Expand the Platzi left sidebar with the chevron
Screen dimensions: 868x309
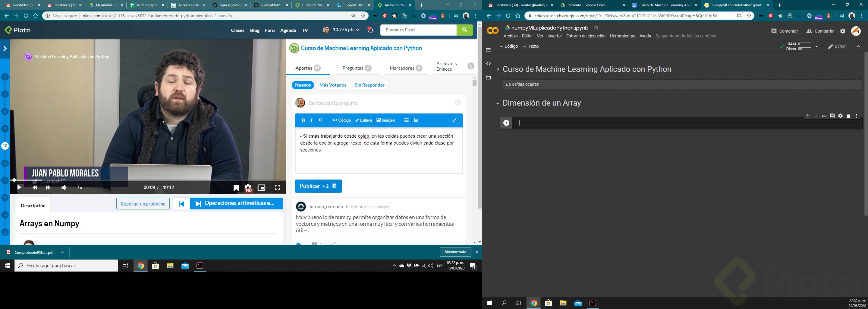click(5, 49)
